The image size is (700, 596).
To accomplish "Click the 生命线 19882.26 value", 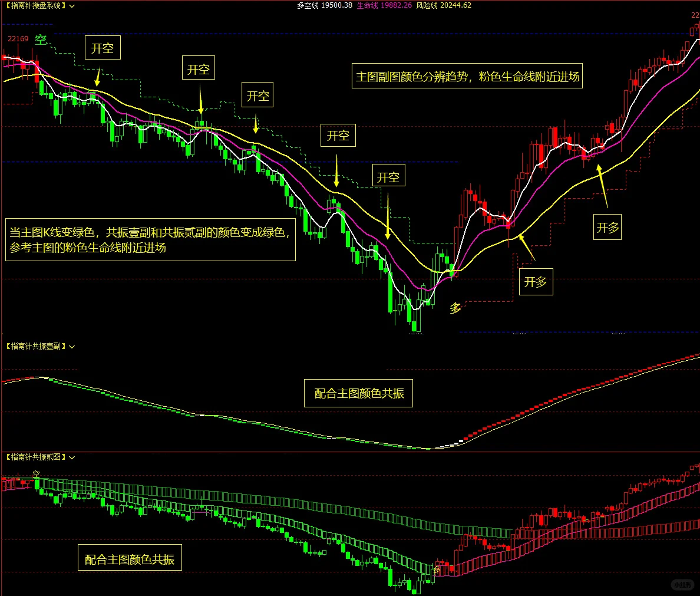I will pyautogui.click(x=384, y=5).
